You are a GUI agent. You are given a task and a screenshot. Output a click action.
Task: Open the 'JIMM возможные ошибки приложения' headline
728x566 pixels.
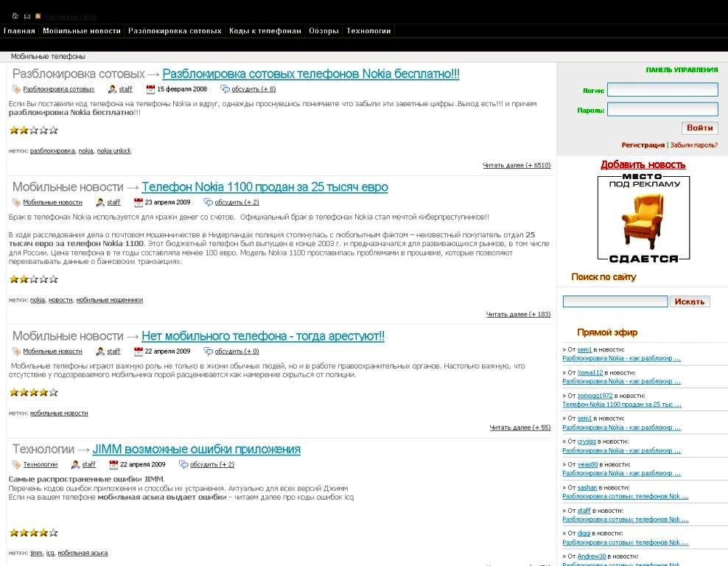[197, 450]
